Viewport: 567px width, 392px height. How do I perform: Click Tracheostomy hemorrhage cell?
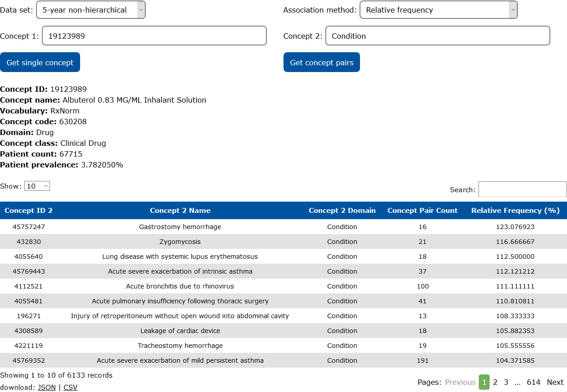click(180, 346)
